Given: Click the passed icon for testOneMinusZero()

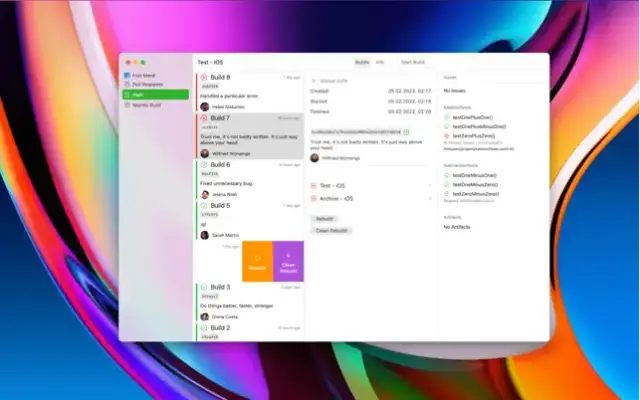Looking at the screenshot, I should click(447, 185).
